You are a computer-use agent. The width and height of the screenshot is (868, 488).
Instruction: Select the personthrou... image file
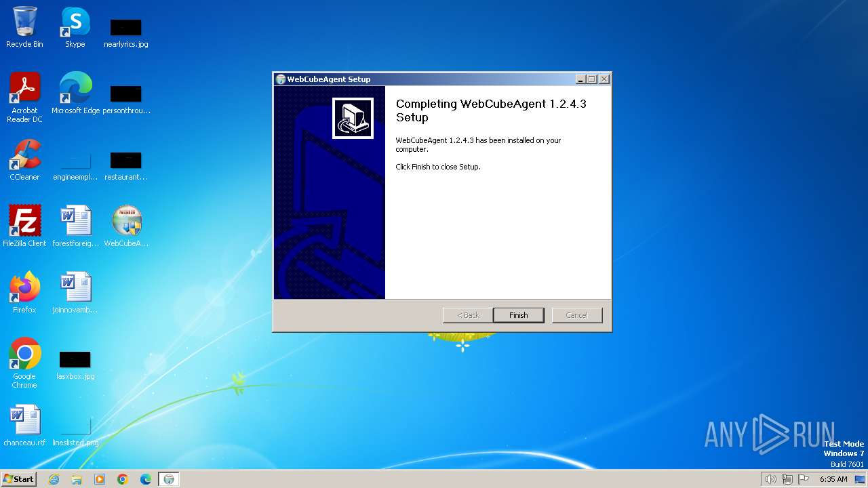126,99
